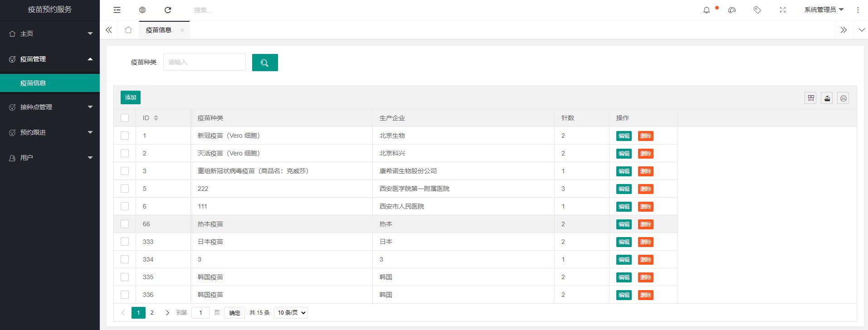Focus the 疫苗种类 search input
Screen dimensions: 868x330
[205, 62]
